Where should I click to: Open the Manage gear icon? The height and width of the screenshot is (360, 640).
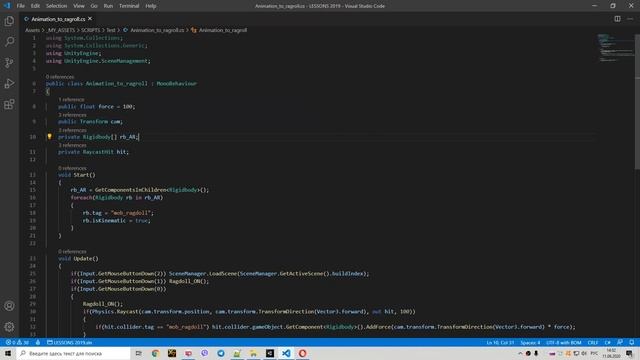tap(9, 327)
